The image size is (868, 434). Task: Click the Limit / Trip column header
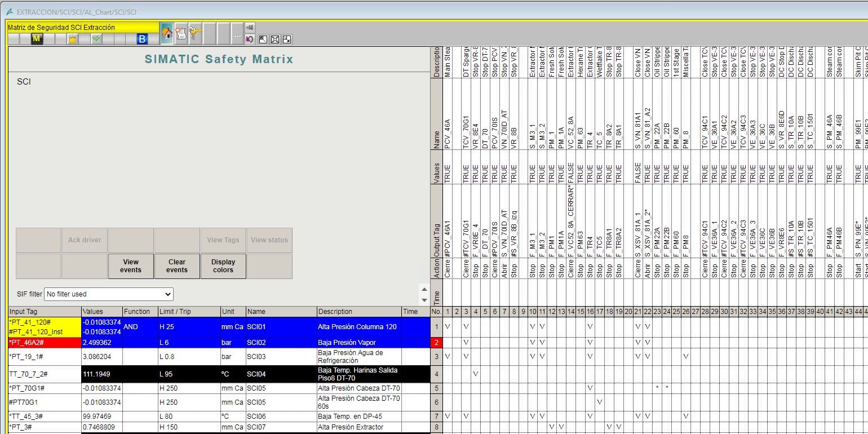click(189, 312)
